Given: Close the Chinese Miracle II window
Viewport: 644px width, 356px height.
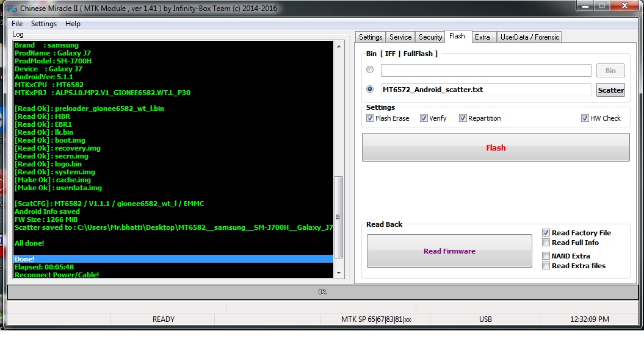Looking at the screenshot, I should pos(624,5).
